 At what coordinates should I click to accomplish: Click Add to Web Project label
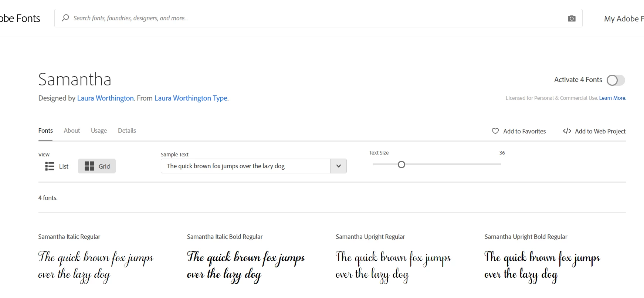coord(600,131)
